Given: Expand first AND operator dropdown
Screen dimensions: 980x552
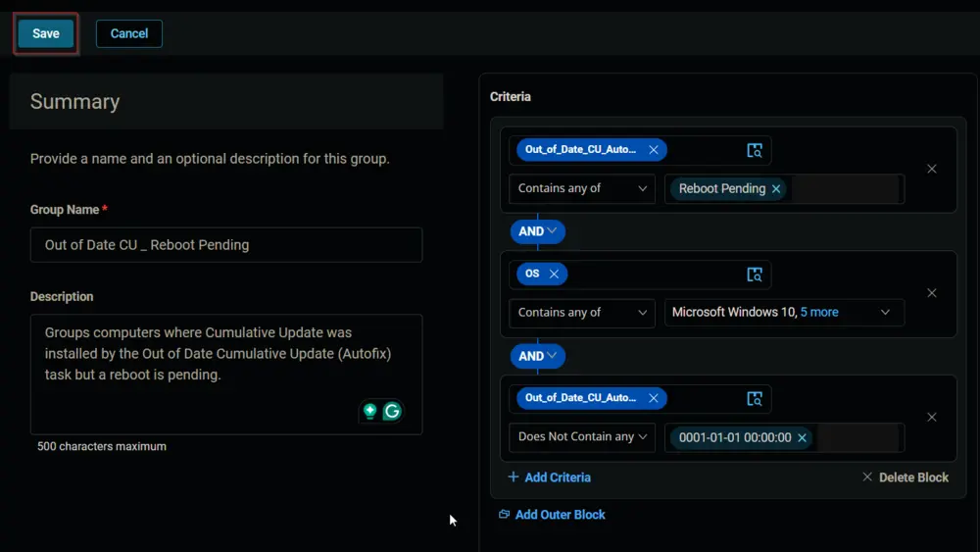Looking at the screenshot, I should 537,231.
